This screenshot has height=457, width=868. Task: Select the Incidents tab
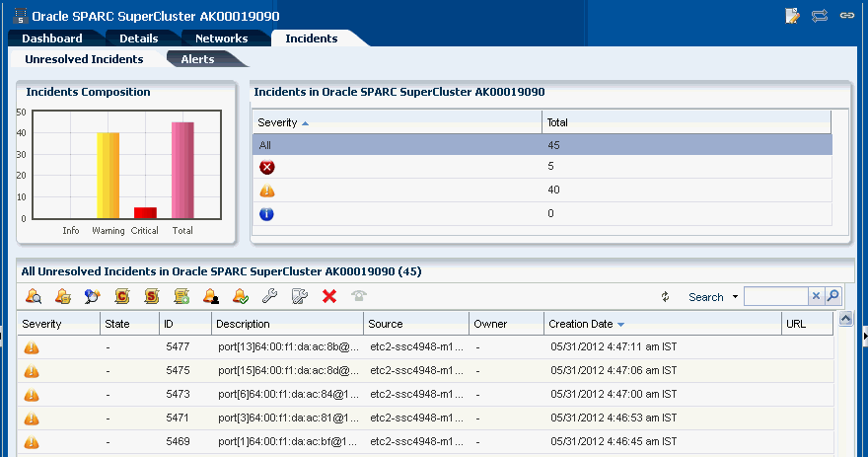tap(311, 38)
